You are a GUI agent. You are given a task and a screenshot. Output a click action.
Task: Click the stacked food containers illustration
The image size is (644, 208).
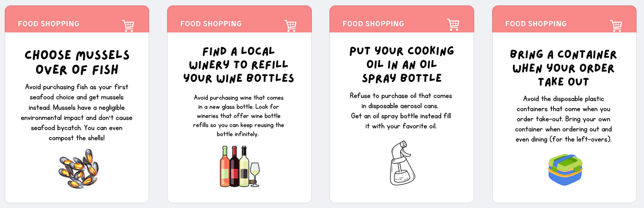point(564,169)
